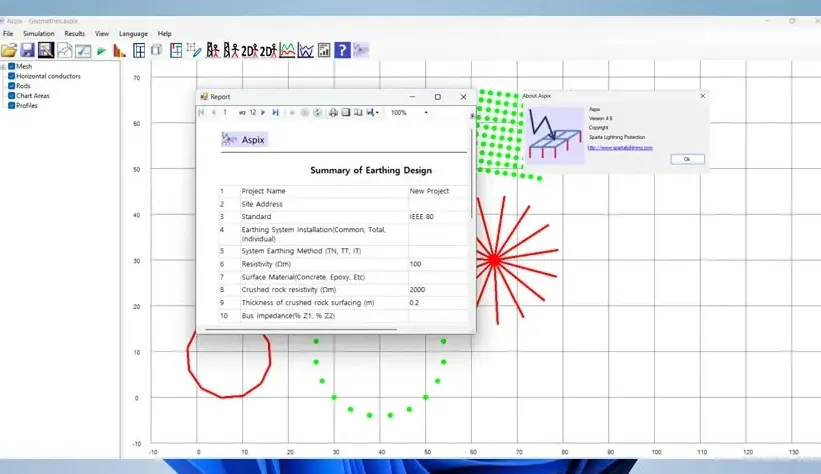Image resolution: width=821 pixels, height=474 pixels.
Task: Open page setup in Report toolbar
Action: click(358, 113)
